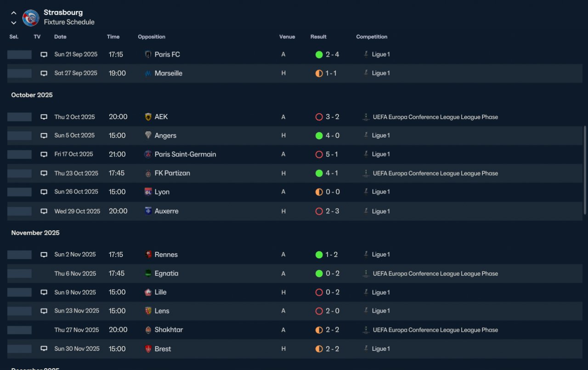Toggle selection box for Brest fixture
The image size is (588, 370).
19,349
